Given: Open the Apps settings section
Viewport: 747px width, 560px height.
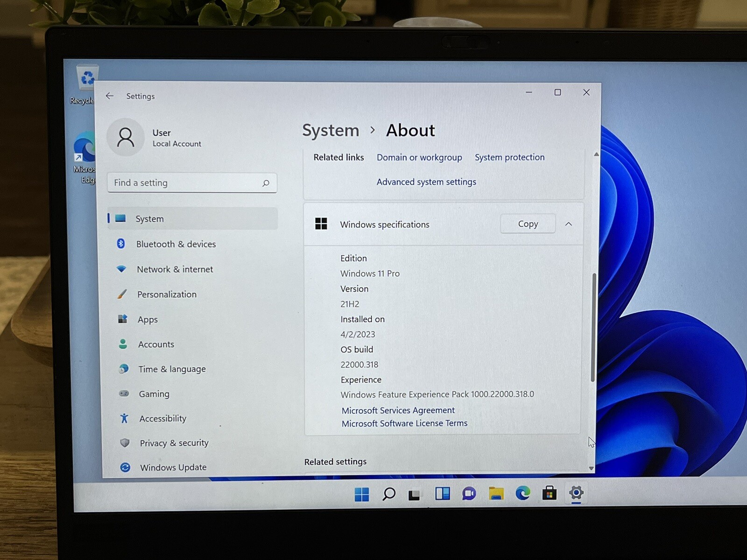Looking at the screenshot, I should 148,320.
